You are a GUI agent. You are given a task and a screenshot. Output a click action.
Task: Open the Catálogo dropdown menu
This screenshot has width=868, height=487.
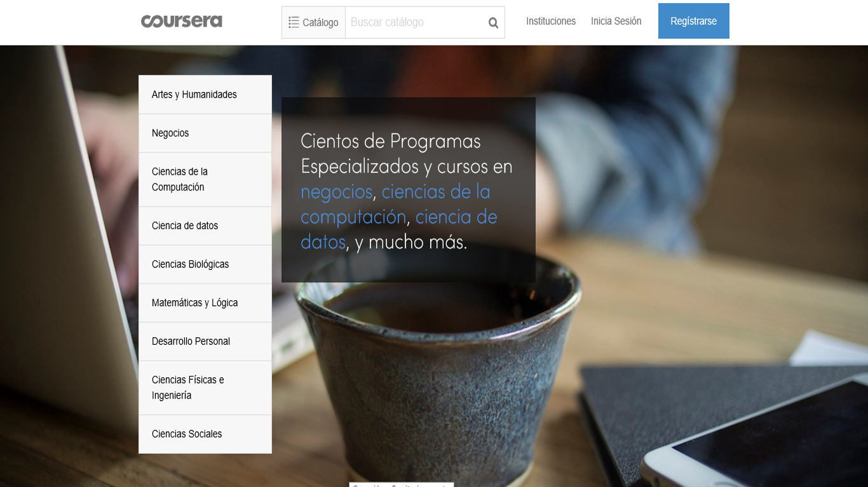313,23
